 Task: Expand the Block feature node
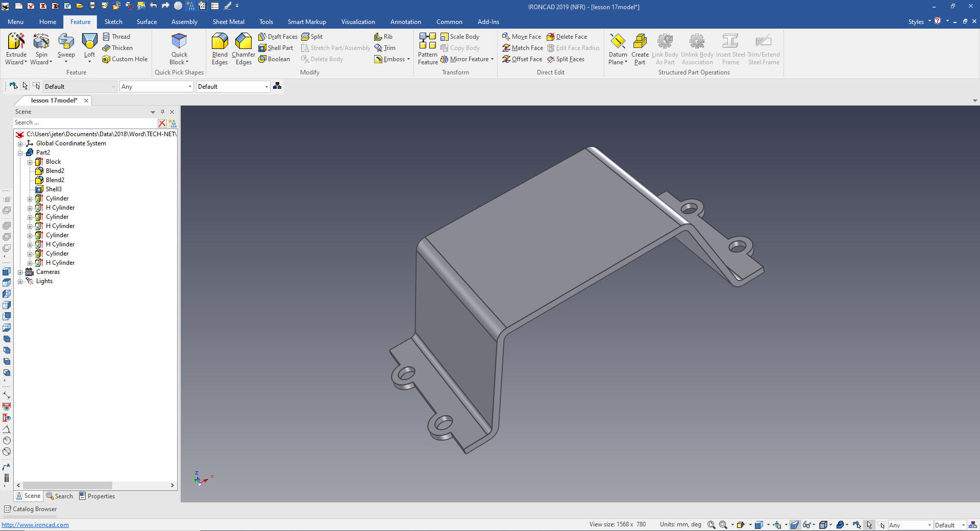[30, 162]
